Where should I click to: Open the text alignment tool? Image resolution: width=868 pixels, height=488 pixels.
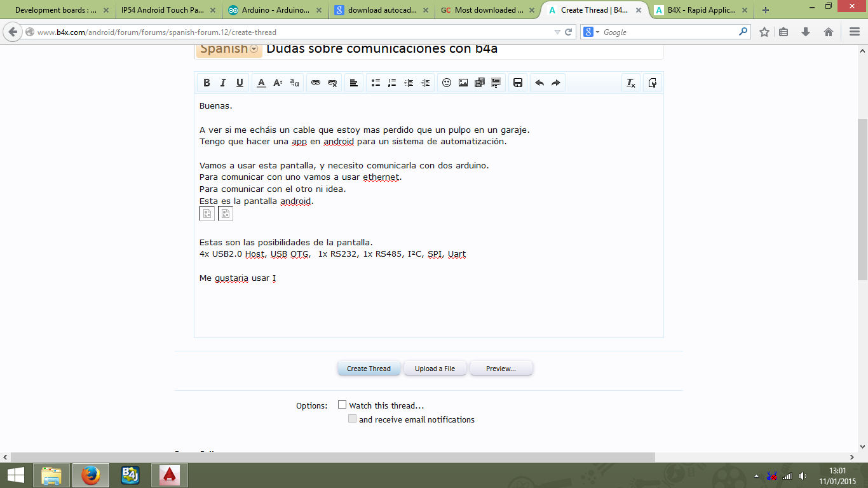[354, 83]
